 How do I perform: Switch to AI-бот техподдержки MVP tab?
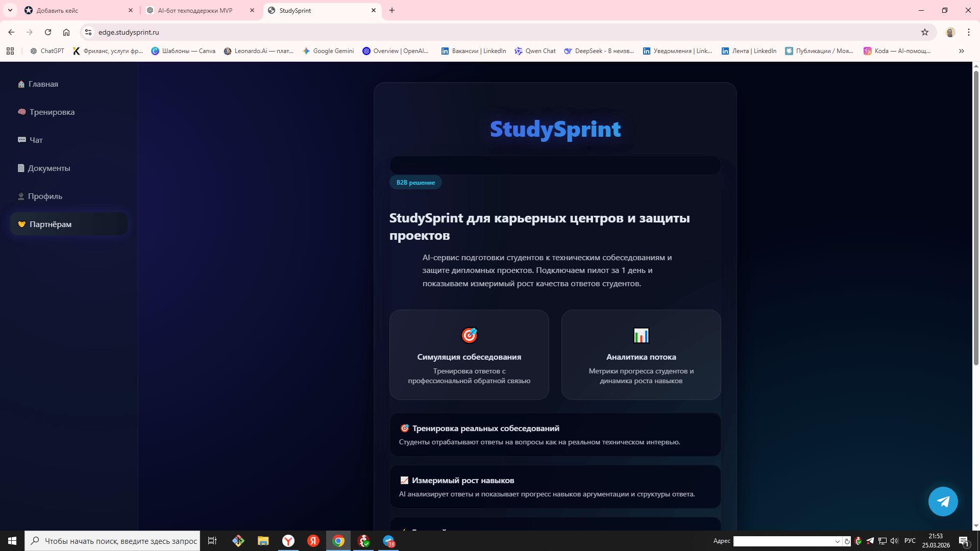pyautogui.click(x=195, y=10)
